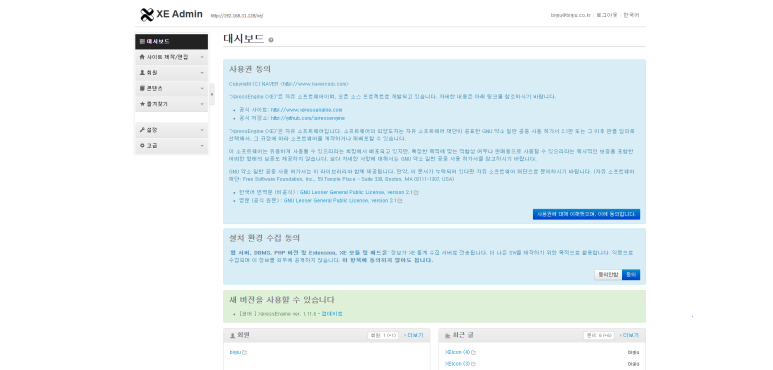Click the XE Admin logo icon

click(x=147, y=15)
